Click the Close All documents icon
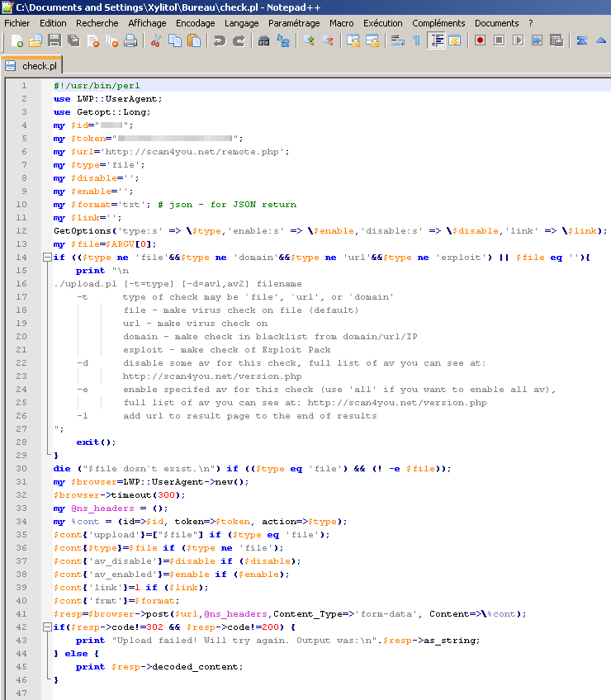The width and height of the screenshot is (611, 700). tap(111, 41)
